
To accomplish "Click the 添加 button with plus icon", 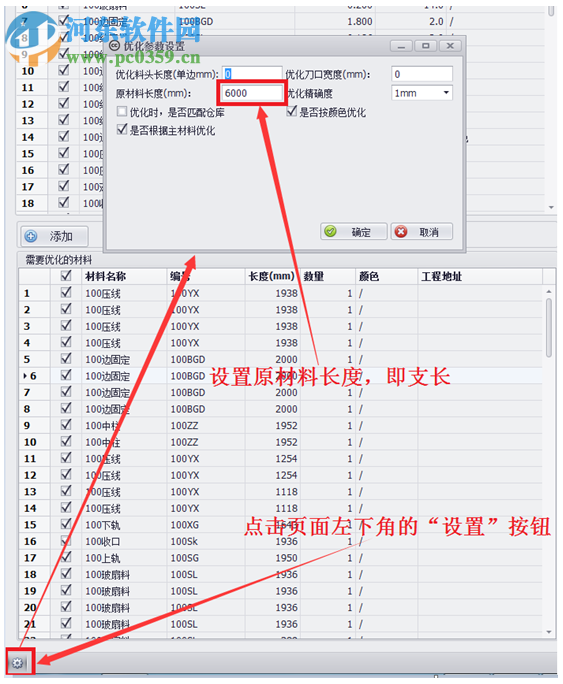I will pos(54,236).
